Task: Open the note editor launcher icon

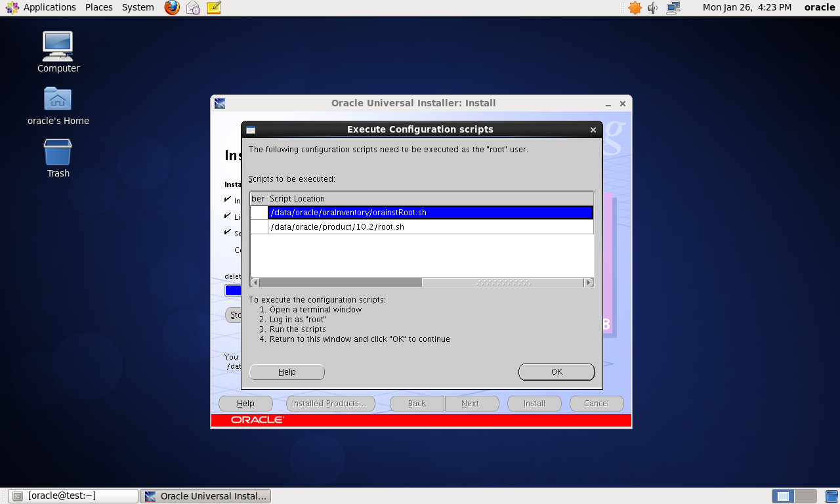Action: coord(214,8)
